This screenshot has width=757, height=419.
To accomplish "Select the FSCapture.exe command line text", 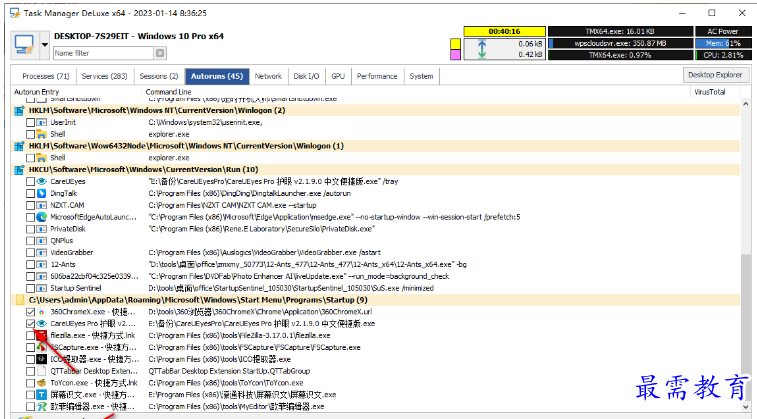I will click(254, 348).
